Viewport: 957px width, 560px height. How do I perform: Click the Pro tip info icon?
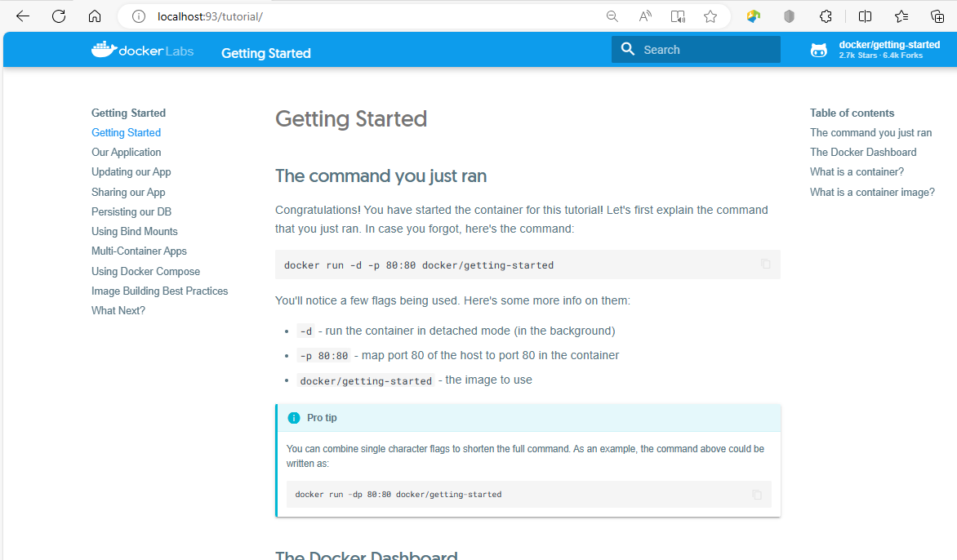click(294, 418)
